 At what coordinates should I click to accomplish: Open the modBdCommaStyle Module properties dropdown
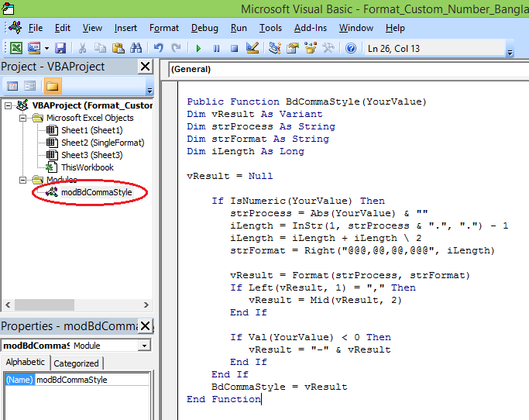point(144,346)
